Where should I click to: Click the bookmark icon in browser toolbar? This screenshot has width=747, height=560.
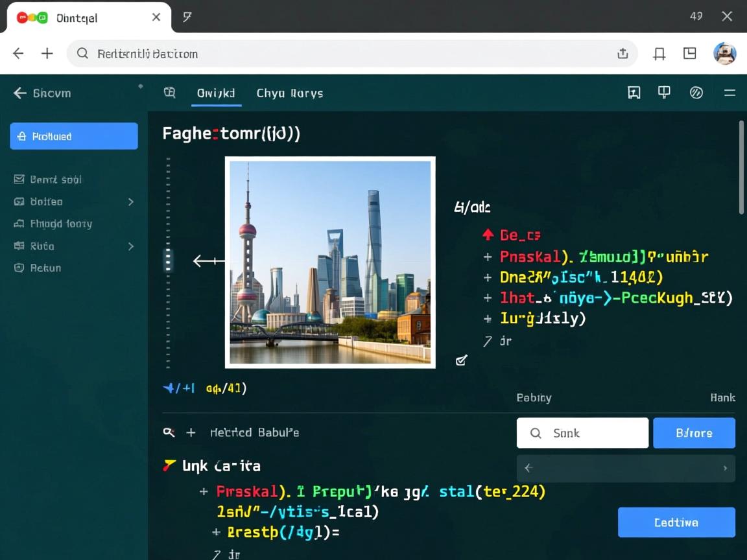pos(659,54)
